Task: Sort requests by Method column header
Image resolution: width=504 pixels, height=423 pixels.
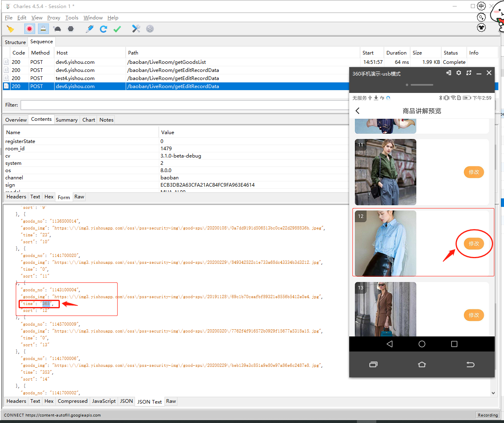Action: [x=40, y=53]
